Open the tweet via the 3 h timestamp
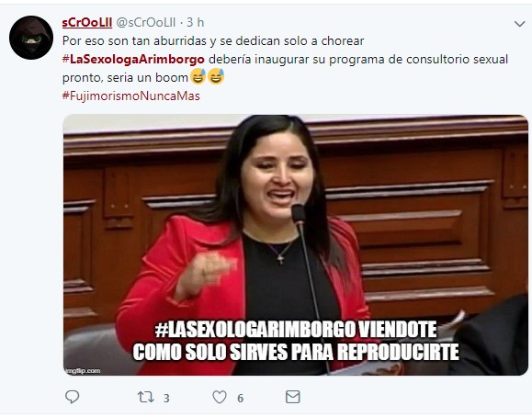 coord(196,22)
